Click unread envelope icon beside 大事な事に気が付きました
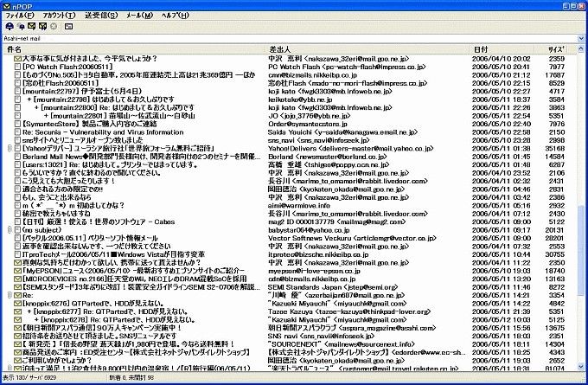The width and height of the screenshot is (588, 385). click(x=17, y=59)
